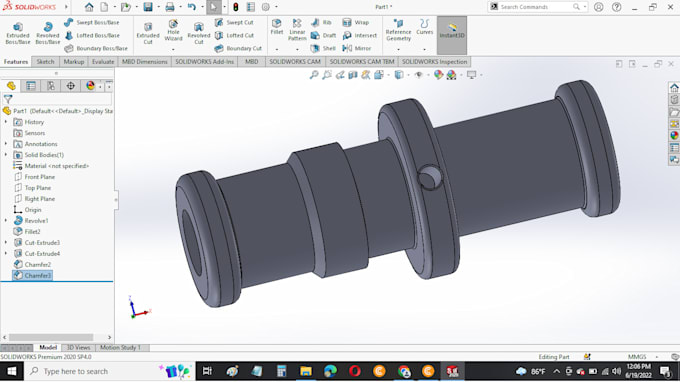Select the Wrap tool
The width and height of the screenshot is (680, 382).
(356, 22)
